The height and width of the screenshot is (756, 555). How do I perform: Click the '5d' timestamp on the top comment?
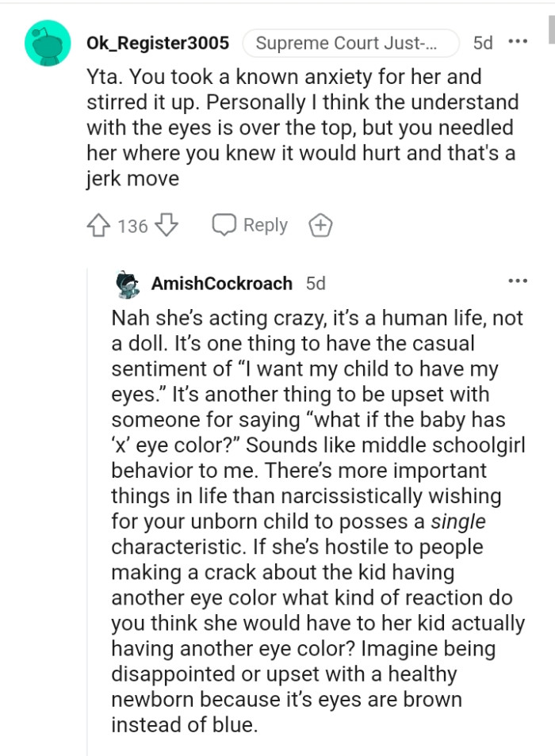[x=484, y=44]
